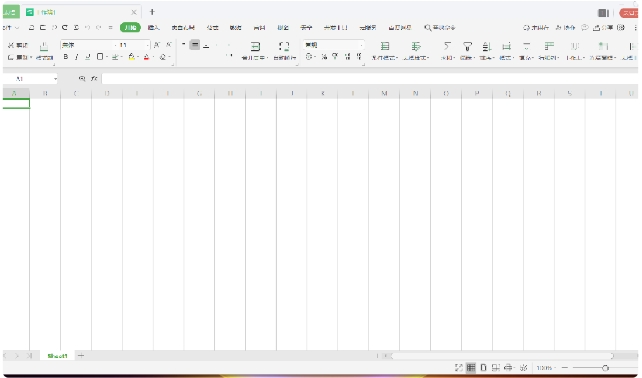642x378 pixels.
Task: Toggle Bold formatting
Action: point(66,57)
